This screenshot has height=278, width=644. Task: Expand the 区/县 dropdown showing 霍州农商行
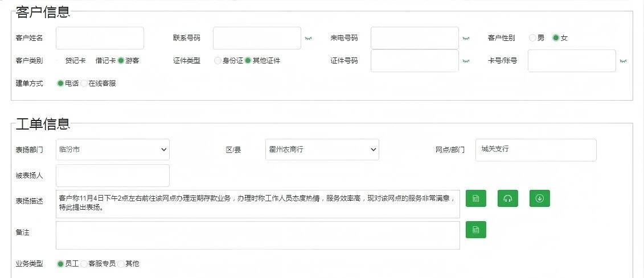[322, 150]
